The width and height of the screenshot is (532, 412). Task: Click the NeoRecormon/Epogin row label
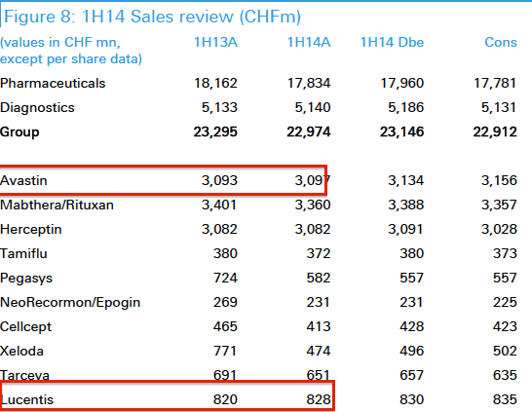point(70,303)
